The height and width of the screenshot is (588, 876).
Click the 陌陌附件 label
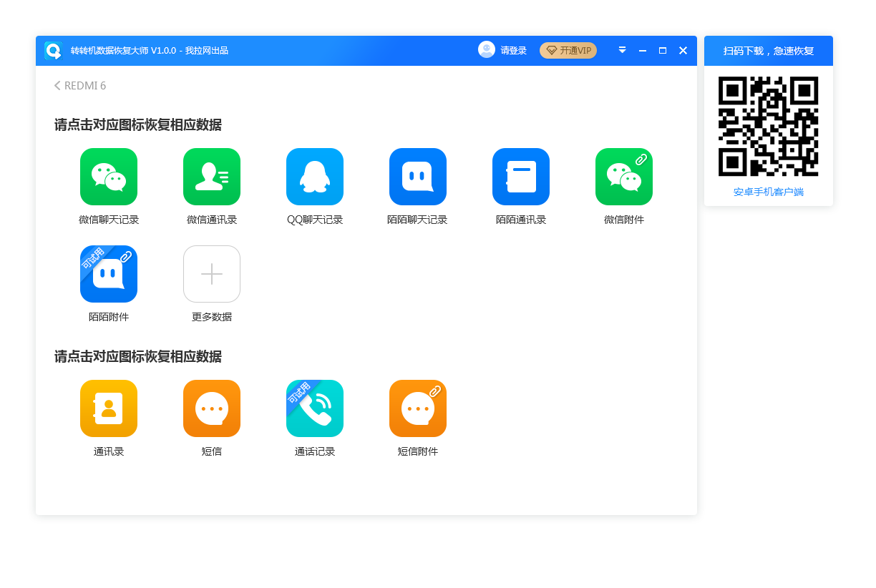(109, 317)
